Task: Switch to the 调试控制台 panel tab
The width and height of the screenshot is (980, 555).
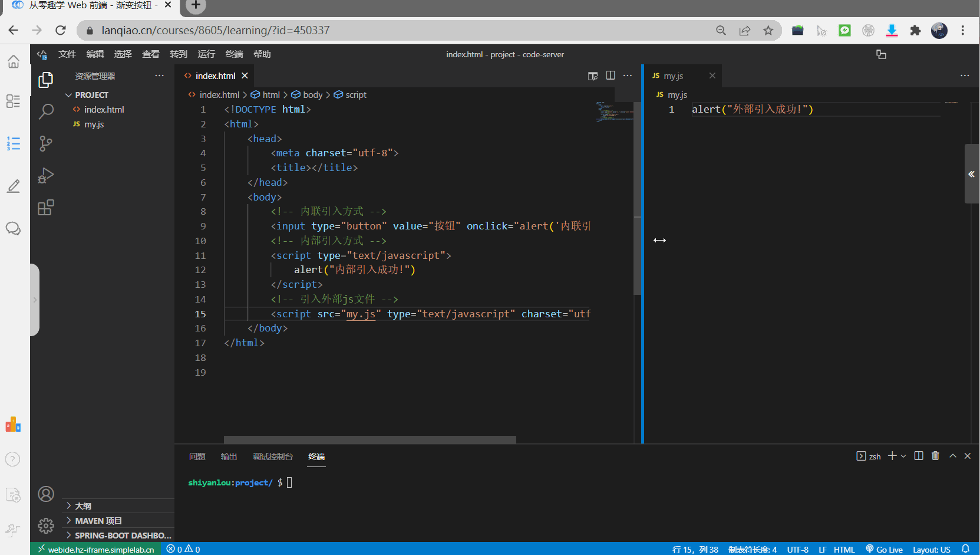Action: (x=273, y=457)
